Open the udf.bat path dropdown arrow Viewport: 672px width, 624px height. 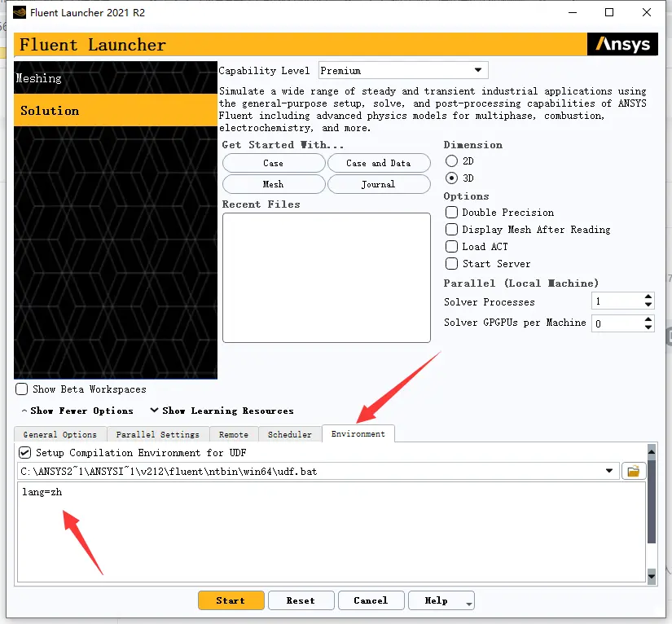pyautogui.click(x=609, y=471)
